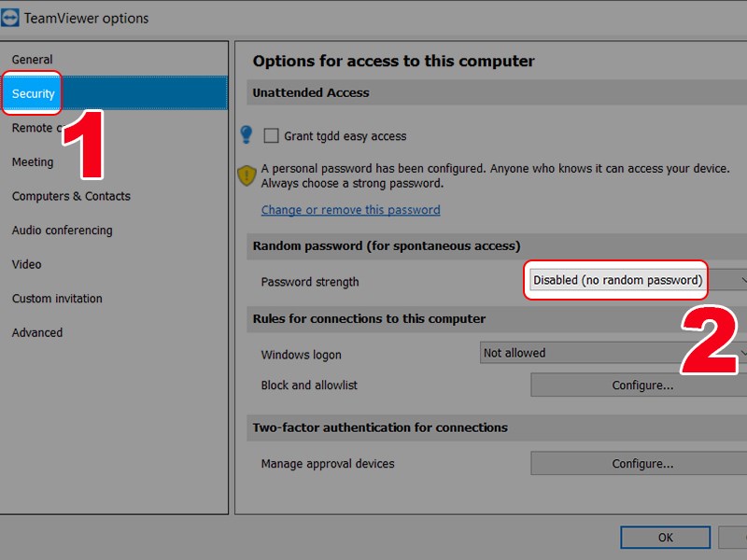This screenshot has width=747, height=560.
Task: Click the personal password warning text
Action: pyautogui.click(x=496, y=175)
